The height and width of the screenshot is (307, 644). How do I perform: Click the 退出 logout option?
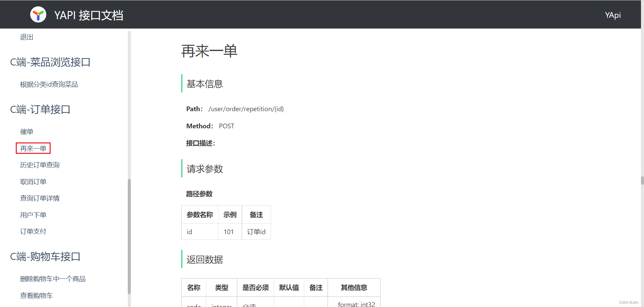[26, 37]
